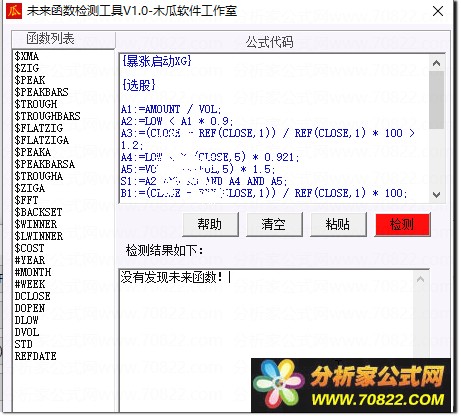Select $FLATZIG in the function list

tap(39, 128)
